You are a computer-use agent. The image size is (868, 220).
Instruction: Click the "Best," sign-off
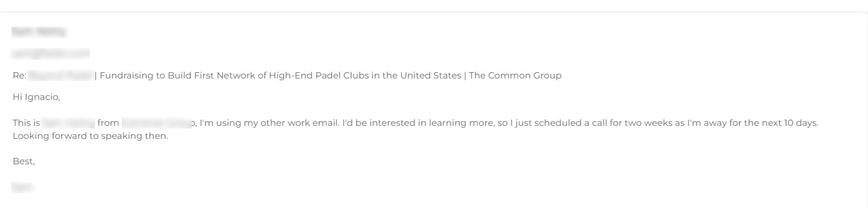click(24, 161)
